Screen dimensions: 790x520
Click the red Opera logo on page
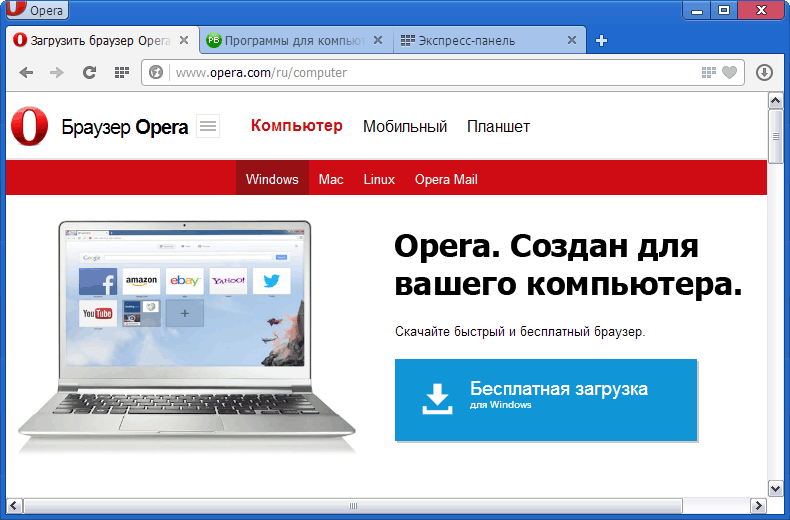pyautogui.click(x=29, y=126)
